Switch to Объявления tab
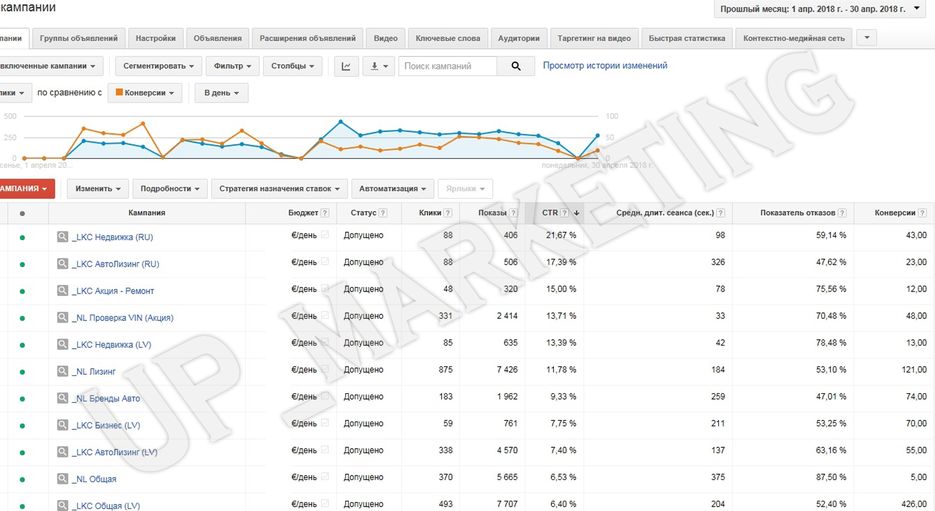This screenshot has width=935, height=511. pyautogui.click(x=218, y=38)
